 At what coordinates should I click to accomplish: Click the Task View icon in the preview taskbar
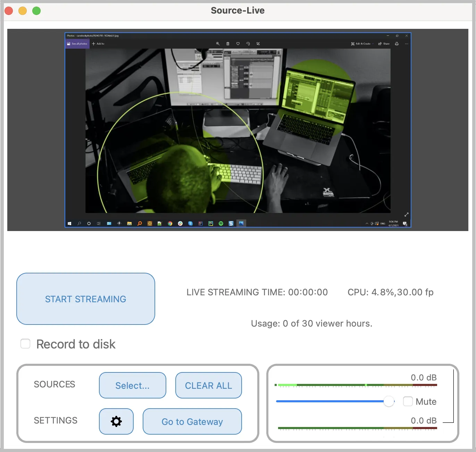click(x=99, y=223)
